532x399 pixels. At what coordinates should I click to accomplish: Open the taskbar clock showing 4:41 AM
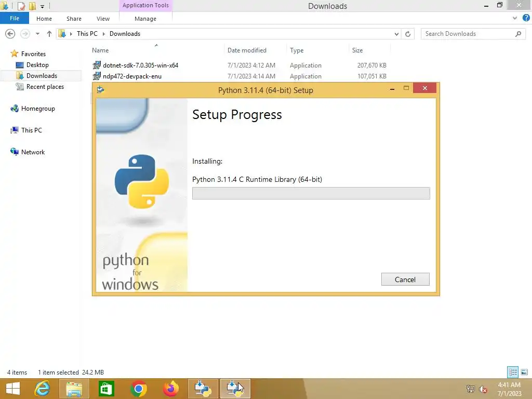(x=509, y=389)
